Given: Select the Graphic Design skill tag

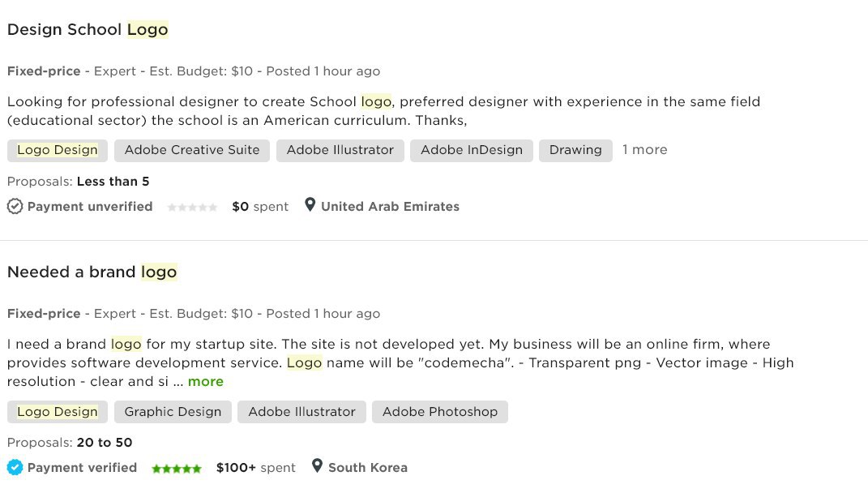Looking at the screenshot, I should point(173,412).
